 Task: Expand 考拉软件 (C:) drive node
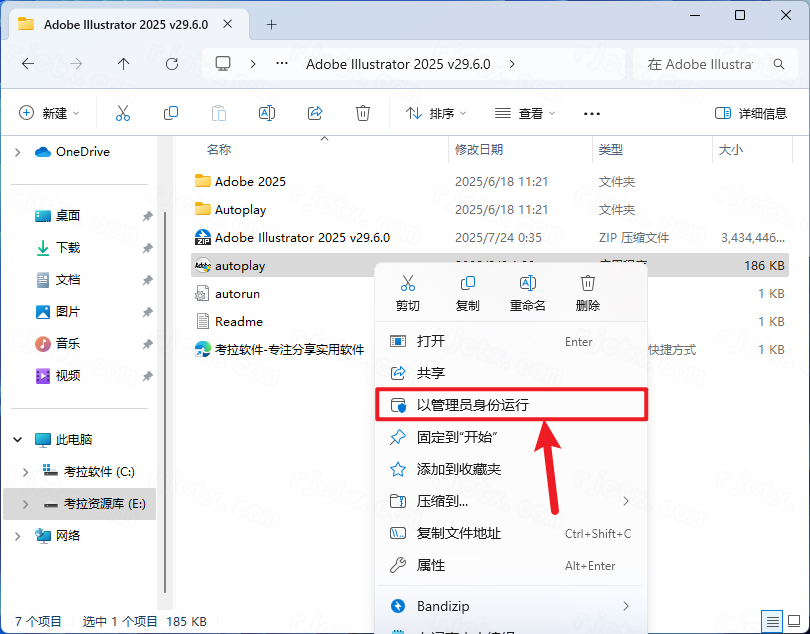click(x=25, y=472)
